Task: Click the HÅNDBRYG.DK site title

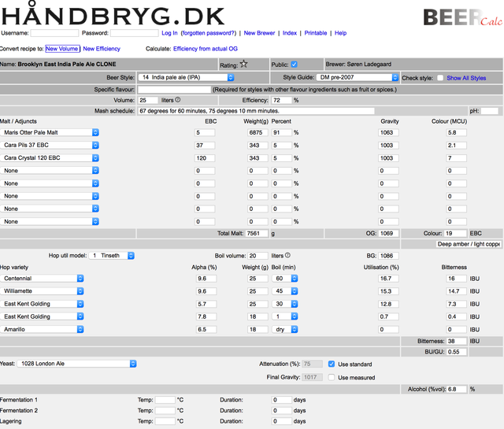Action: pyautogui.click(x=113, y=14)
